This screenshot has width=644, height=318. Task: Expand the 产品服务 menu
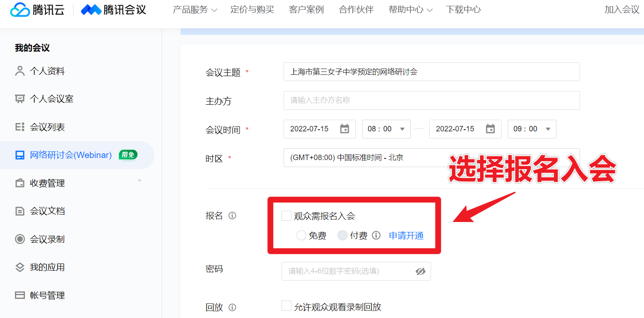195,10
